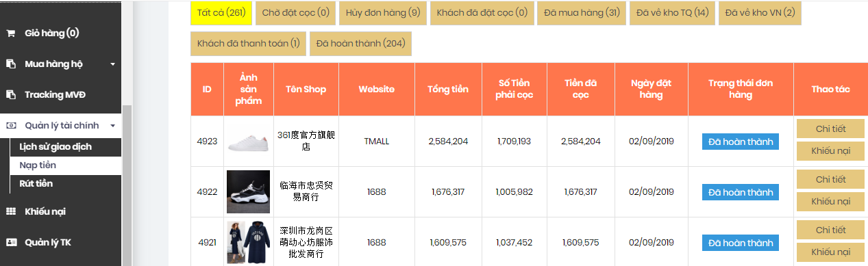Viewport: 868px width, 266px height.
Task: Click deposit amount 1,005,982
Action: coord(514,192)
